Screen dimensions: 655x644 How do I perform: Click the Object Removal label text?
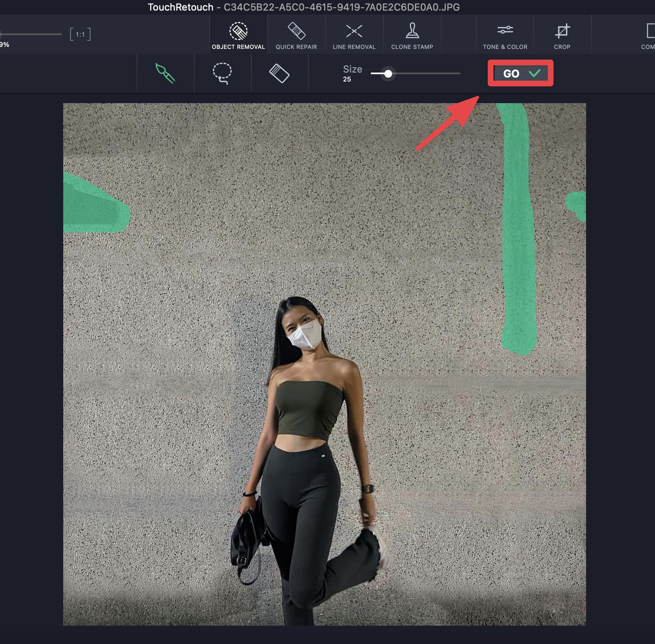pos(238,47)
